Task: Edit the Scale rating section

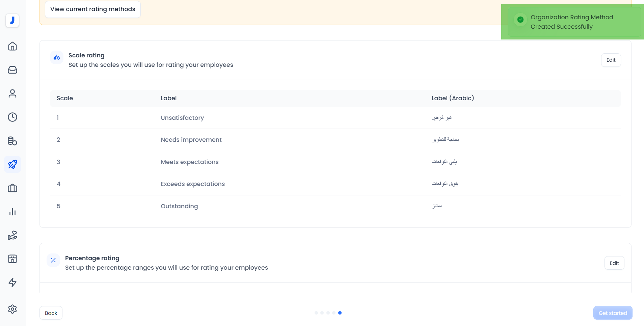Action: click(611, 60)
